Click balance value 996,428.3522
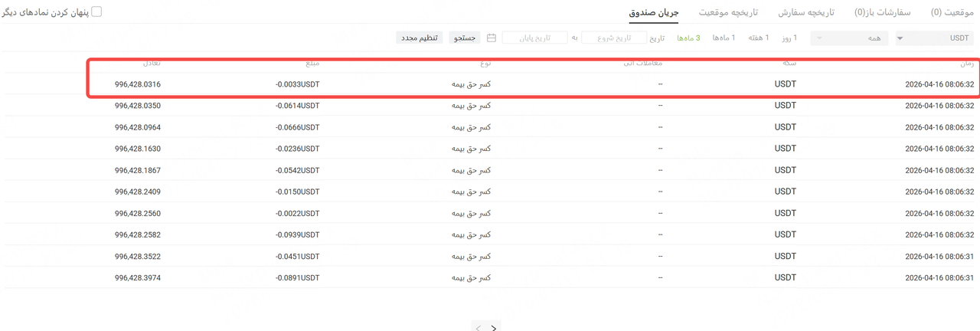This screenshot has width=980, height=331. click(x=138, y=256)
